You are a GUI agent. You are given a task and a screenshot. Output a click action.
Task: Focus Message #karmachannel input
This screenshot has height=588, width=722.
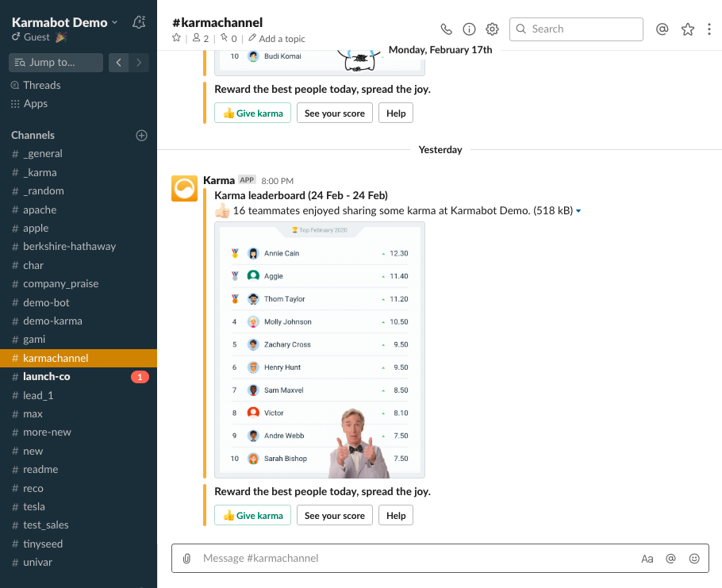click(414, 558)
